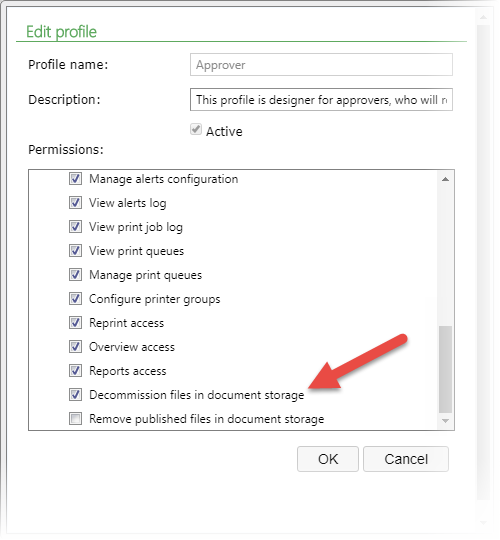Click into the Description text field
The height and width of the screenshot is (540, 500).
point(321,100)
